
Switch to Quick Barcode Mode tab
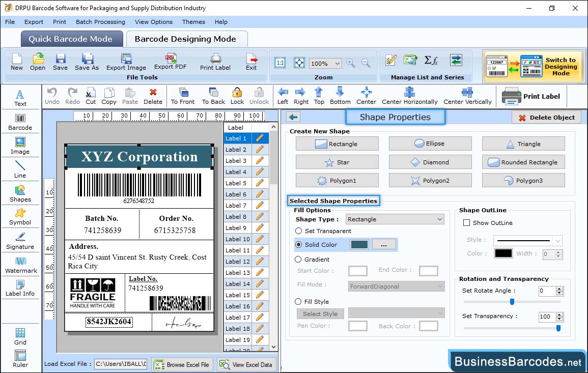click(72, 39)
